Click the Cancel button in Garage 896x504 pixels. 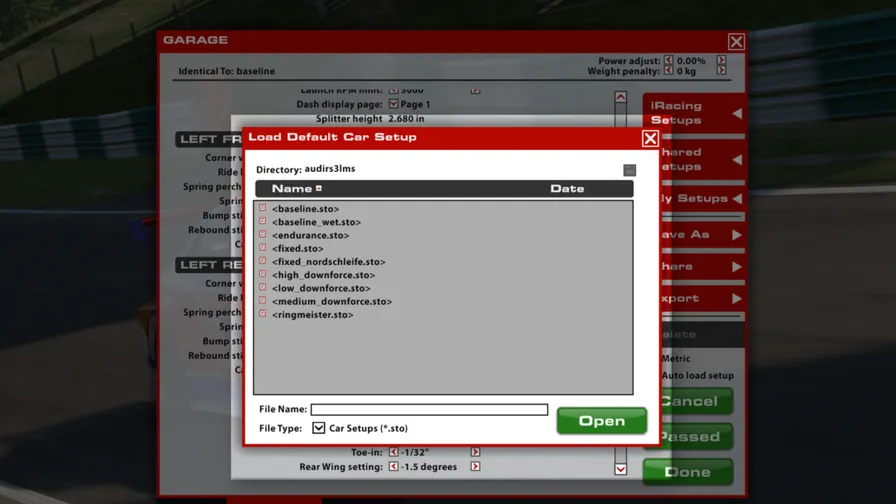696,401
